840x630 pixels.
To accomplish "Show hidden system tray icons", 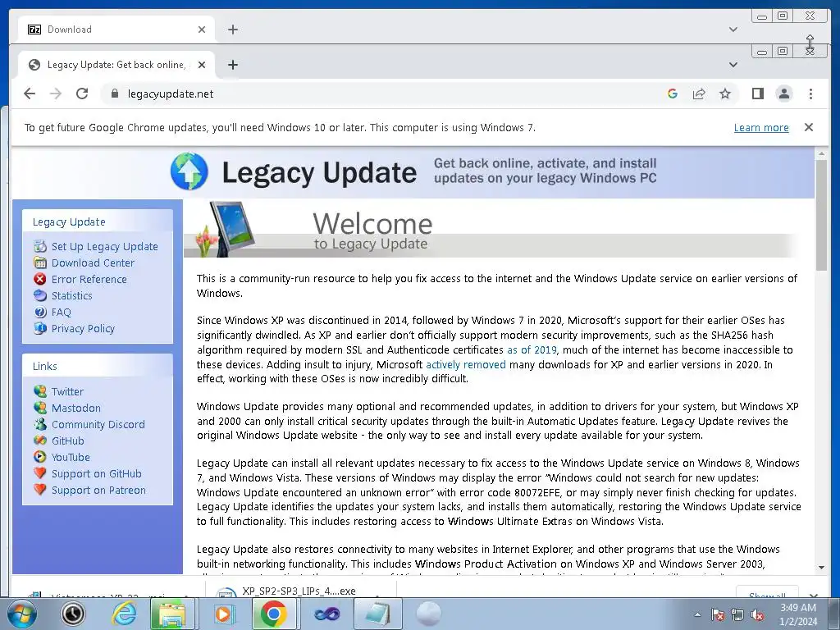I will point(697,615).
